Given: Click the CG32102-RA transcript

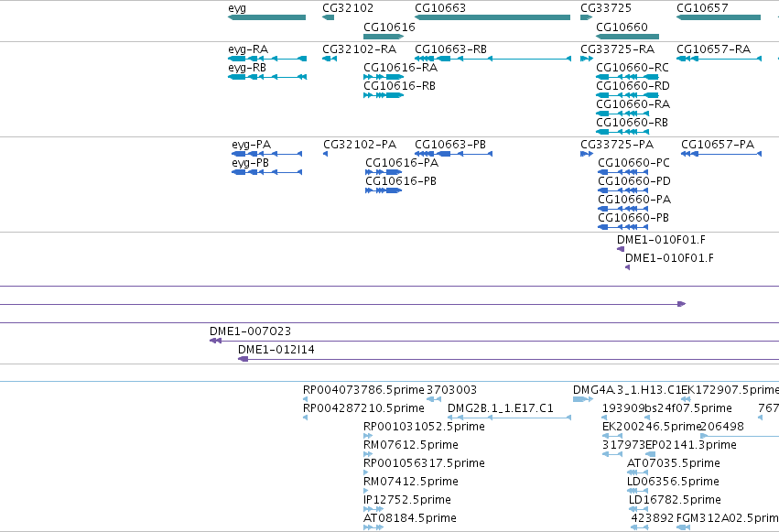Looking at the screenshot, I should 330,59.
